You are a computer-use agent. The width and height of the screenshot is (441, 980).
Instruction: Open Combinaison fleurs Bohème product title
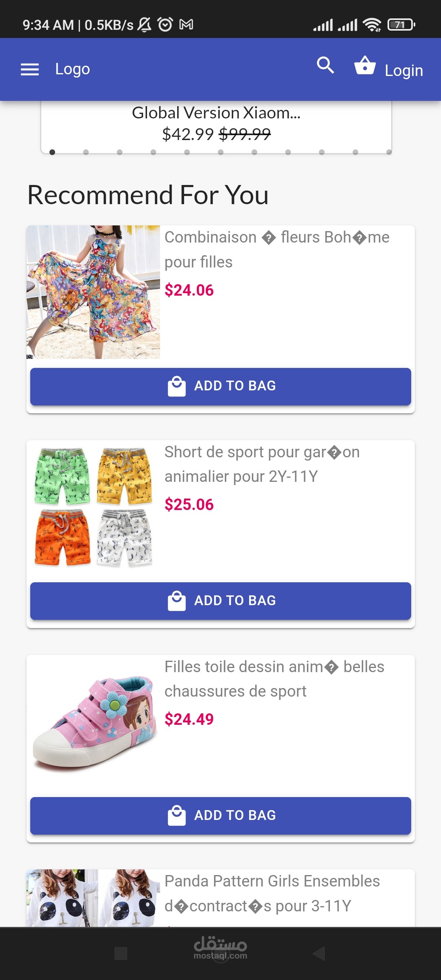point(277,249)
